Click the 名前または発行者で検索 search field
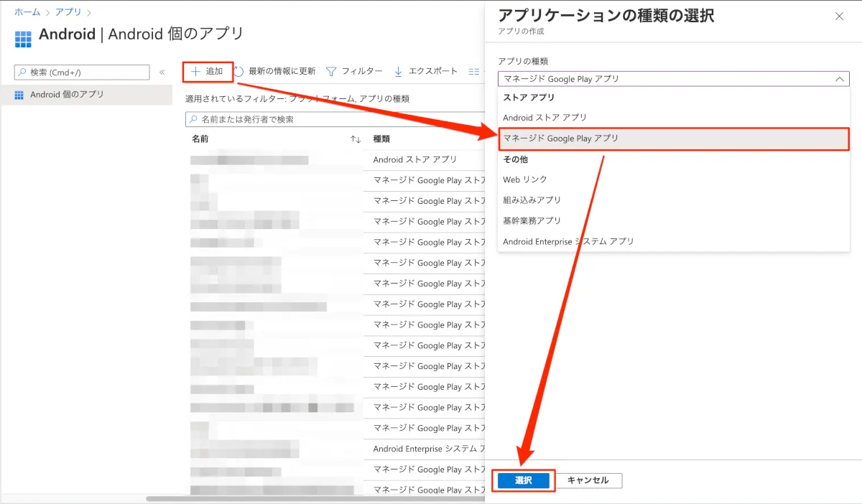The image size is (862, 504). coord(335,119)
